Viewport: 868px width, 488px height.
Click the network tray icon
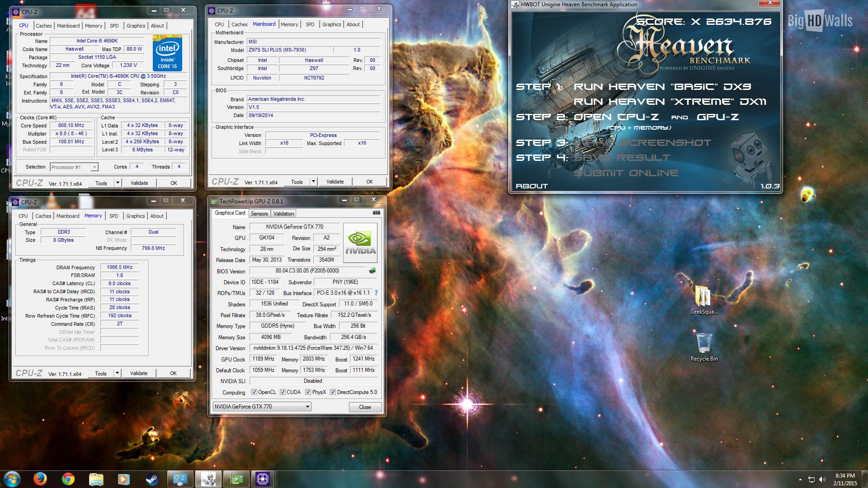pos(811,479)
